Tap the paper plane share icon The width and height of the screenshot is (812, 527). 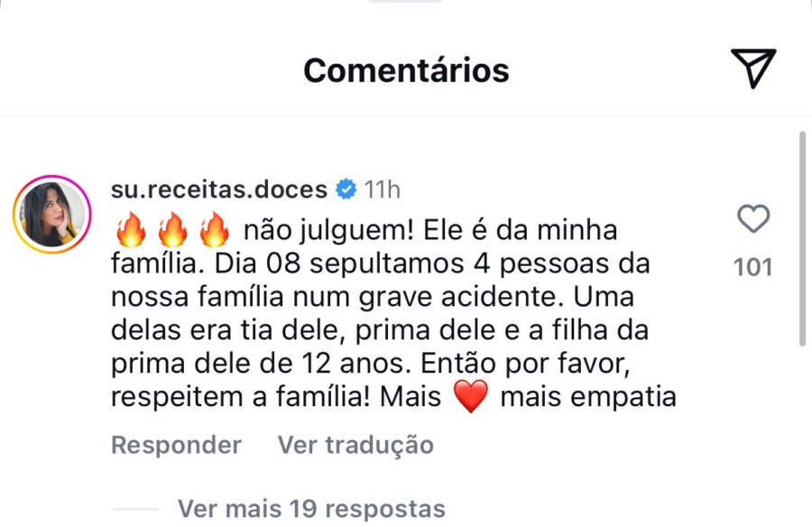point(752,69)
